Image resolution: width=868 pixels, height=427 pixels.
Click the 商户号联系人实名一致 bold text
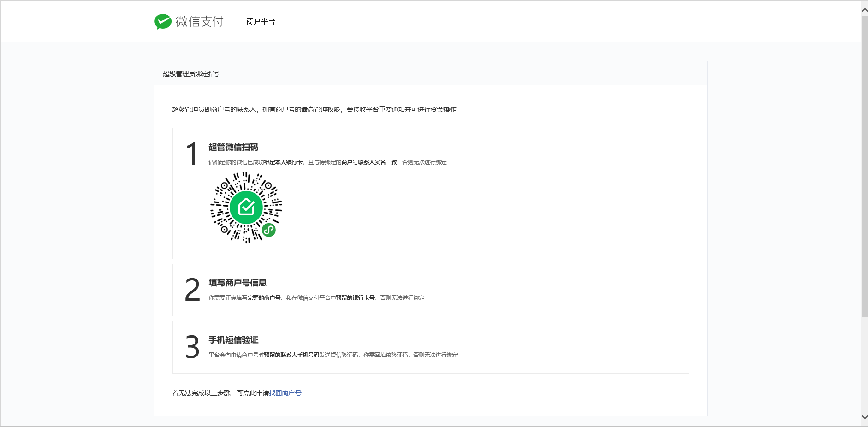coord(369,162)
